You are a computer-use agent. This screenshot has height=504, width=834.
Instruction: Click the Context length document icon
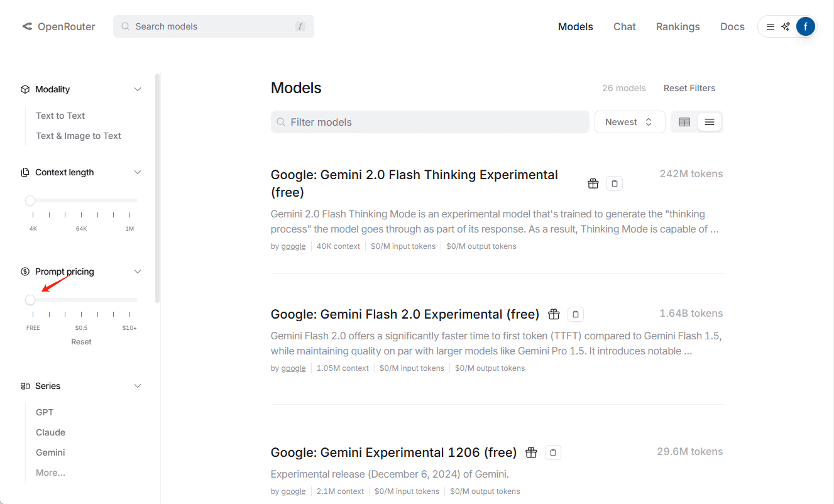[x=25, y=172]
